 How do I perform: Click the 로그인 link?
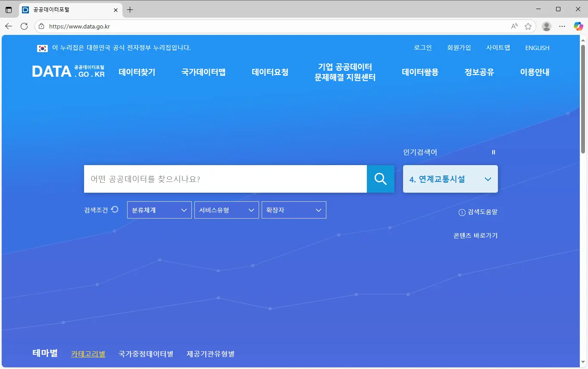pos(422,48)
